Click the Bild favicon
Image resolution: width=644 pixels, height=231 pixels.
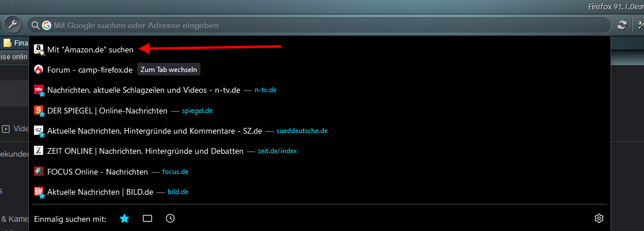click(x=39, y=192)
